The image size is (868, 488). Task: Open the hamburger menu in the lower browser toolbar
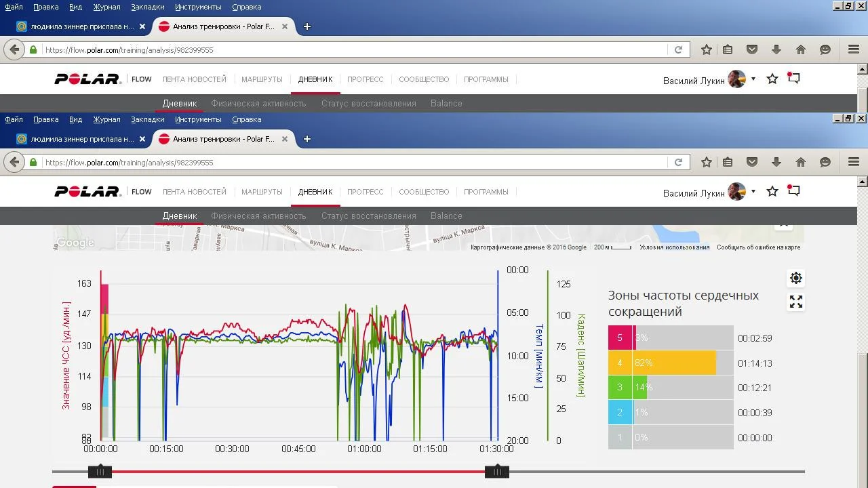point(854,162)
